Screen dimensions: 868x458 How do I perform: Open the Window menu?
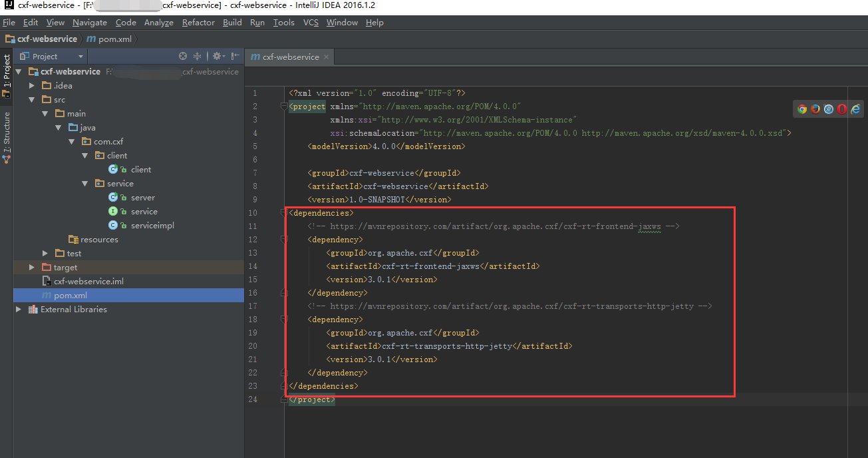click(342, 23)
